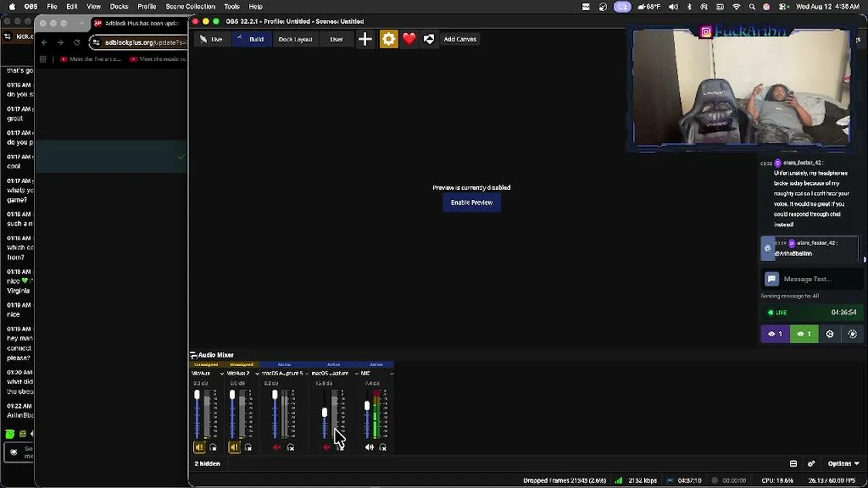Click the red heart icon
868x488 pixels.
(x=409, y=39)
